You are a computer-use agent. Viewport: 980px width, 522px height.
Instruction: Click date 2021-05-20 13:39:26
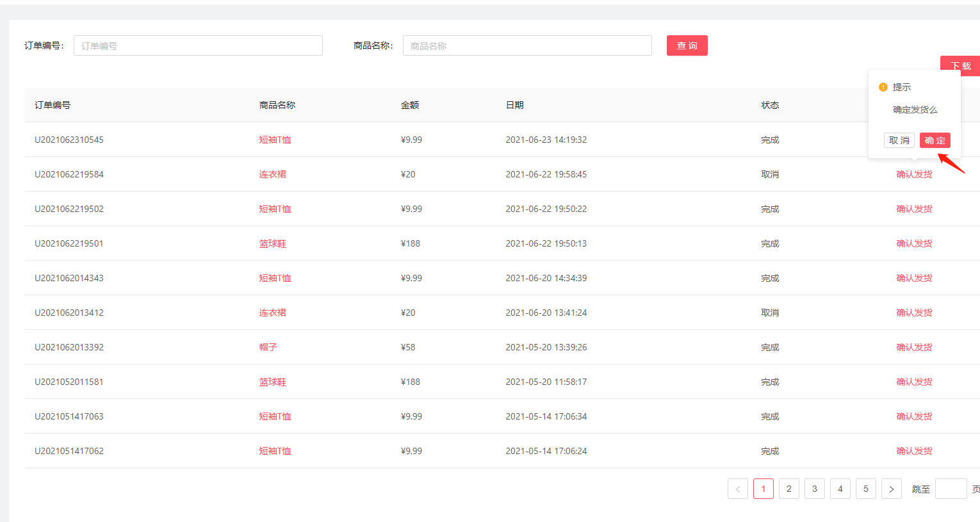pyautogui.click(x=546, y=347)
